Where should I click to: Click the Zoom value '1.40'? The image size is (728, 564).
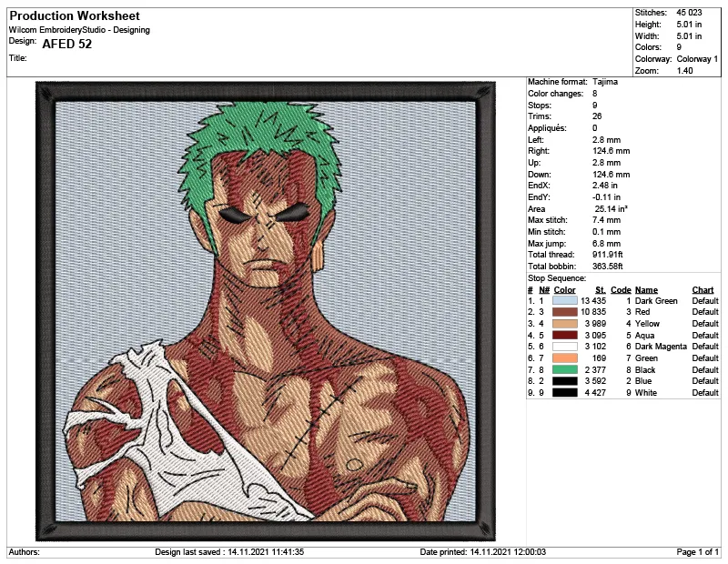(685, 71)
